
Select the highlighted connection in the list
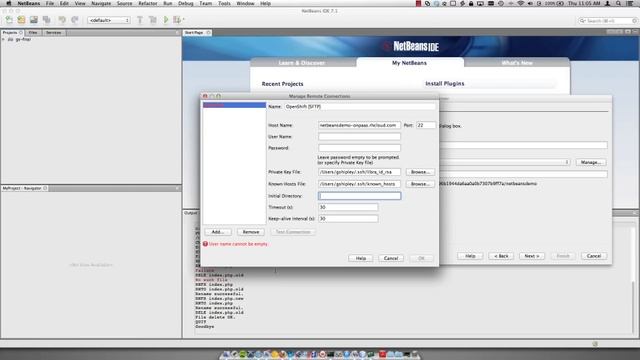click(x=234, y=105)
